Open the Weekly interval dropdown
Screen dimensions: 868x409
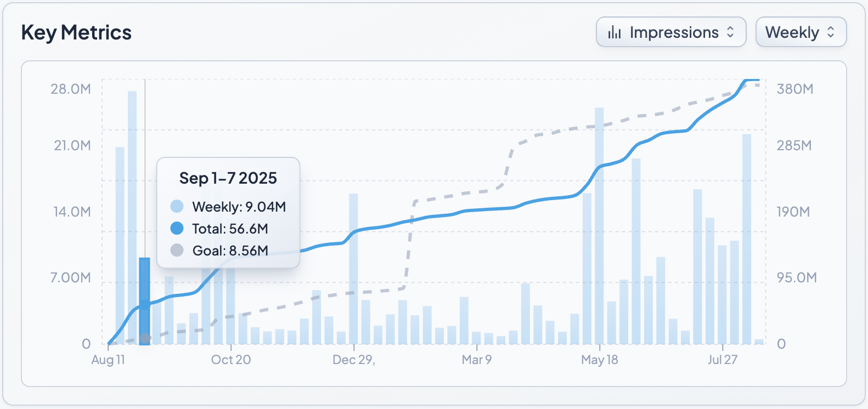[x=801, y=32]
